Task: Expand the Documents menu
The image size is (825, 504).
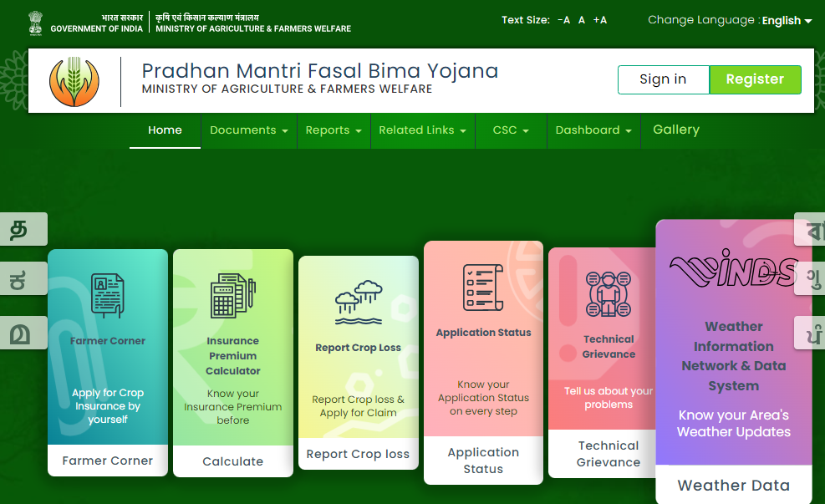Action: point(249,130)
